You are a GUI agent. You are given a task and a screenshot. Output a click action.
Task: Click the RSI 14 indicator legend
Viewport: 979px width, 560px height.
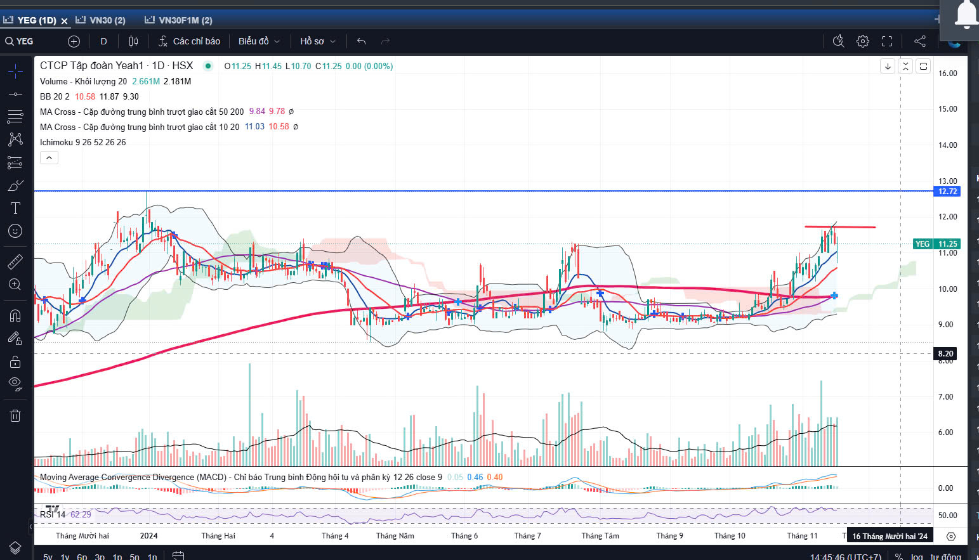(53, 514)
